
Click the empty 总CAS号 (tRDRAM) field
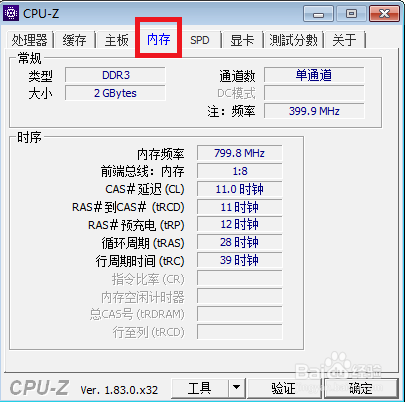click(240, 314)
